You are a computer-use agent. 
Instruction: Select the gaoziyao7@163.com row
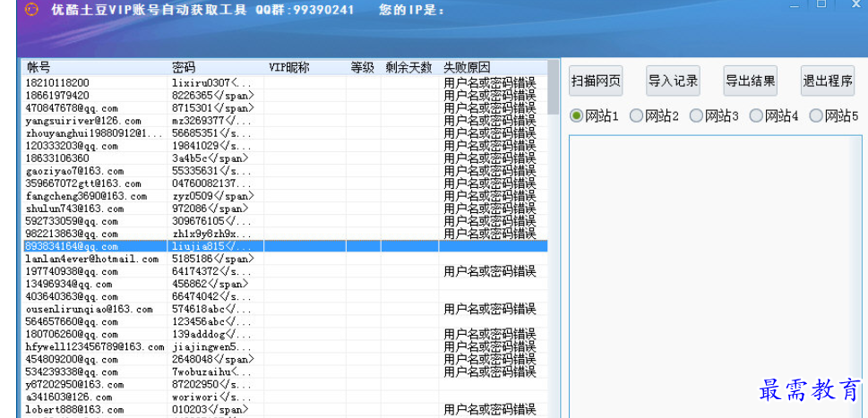pos(285,171)
